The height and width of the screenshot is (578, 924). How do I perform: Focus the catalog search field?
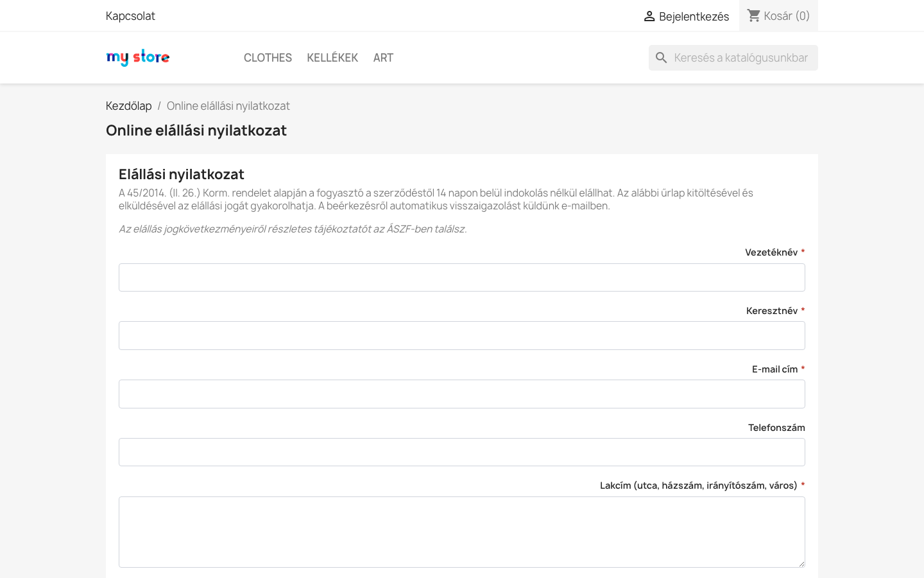point(733,58)
